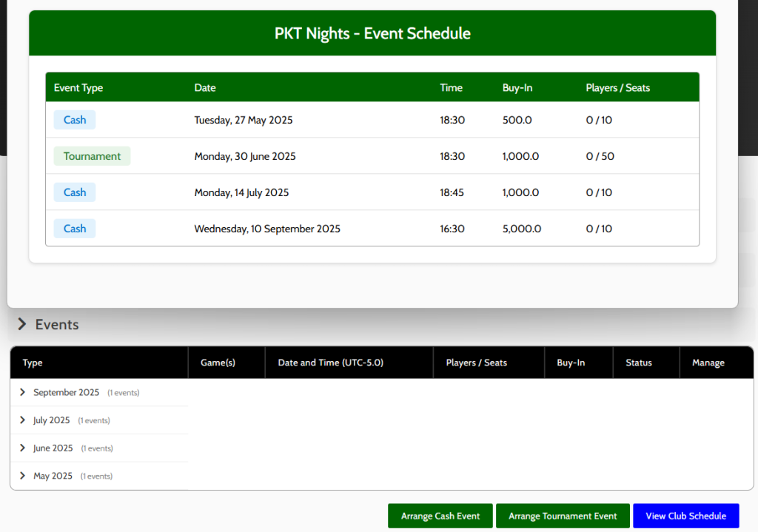758x532 pixels.
Task: Click the Status column header
Action: [638, 363]
